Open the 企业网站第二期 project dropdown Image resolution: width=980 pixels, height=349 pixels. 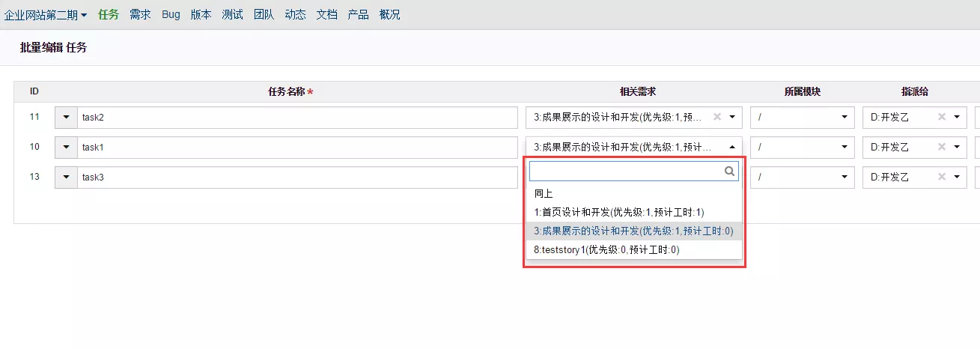pos(46,14)
